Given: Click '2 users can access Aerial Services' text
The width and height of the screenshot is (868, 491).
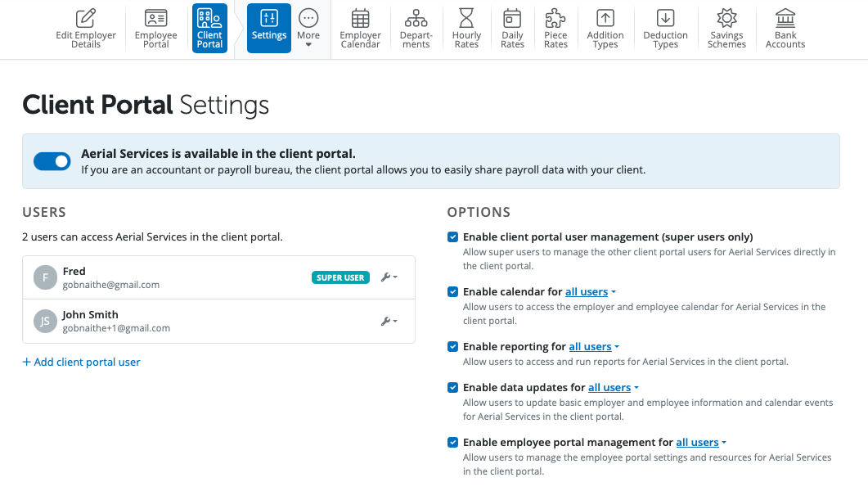Looking at the screenshot, I should [x=152, y=237].
